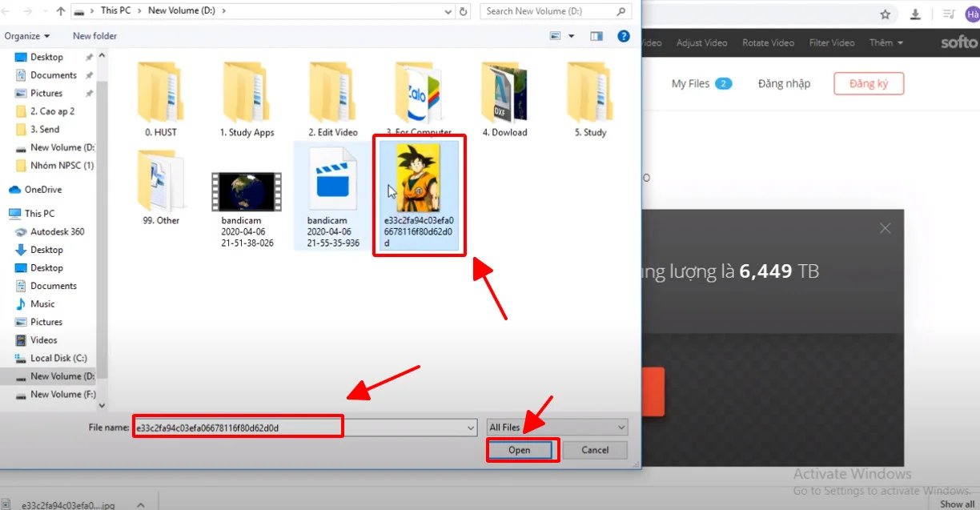Open Chrome downloads icon
This screenshot has height=510, width=980.
tap(915, 14)
